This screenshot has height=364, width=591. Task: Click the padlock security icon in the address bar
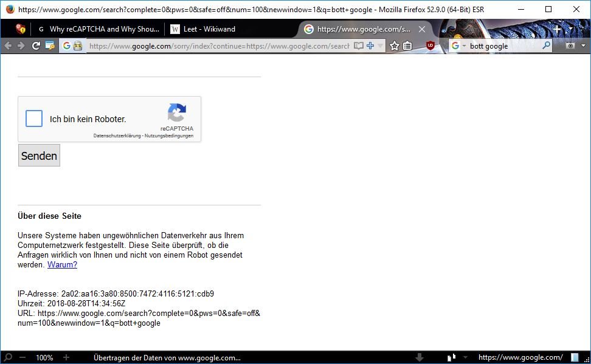point(78,46)
